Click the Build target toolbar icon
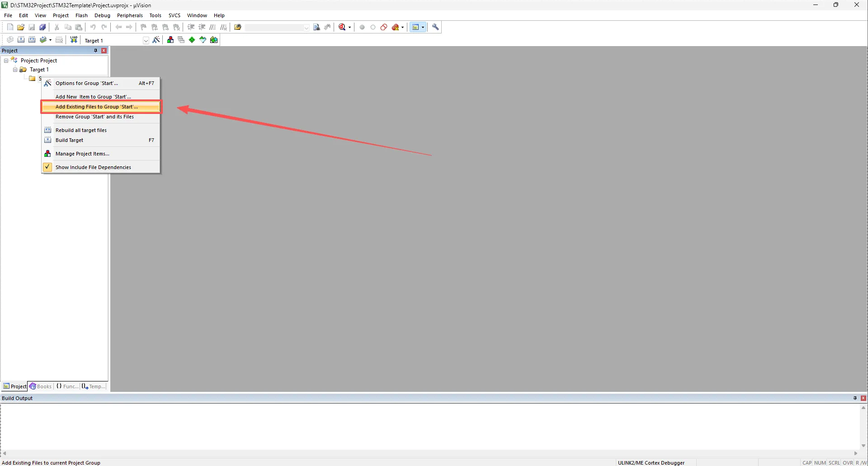Image resolution: width=868 pixels, height=466 pixels. [21, 40]
